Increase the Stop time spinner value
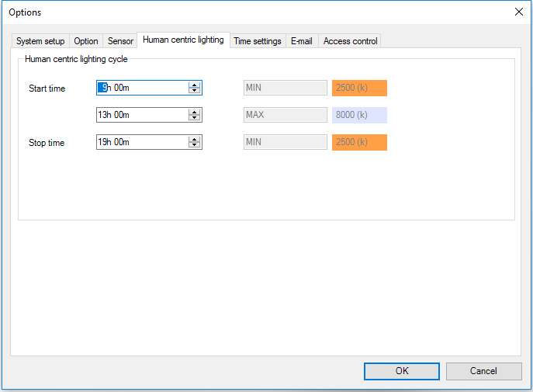The width and height of the screenshot is (533, 392). point(195,139)
